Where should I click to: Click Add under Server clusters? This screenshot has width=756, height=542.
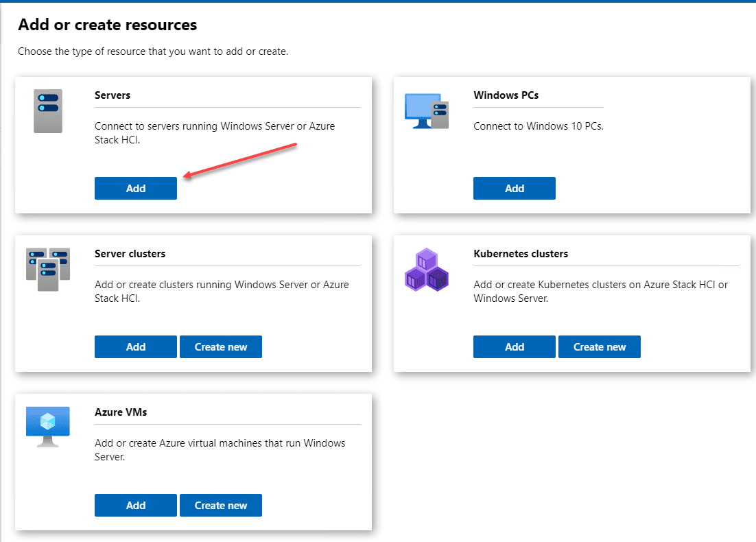pyautogui.click(x=135, y=346)
